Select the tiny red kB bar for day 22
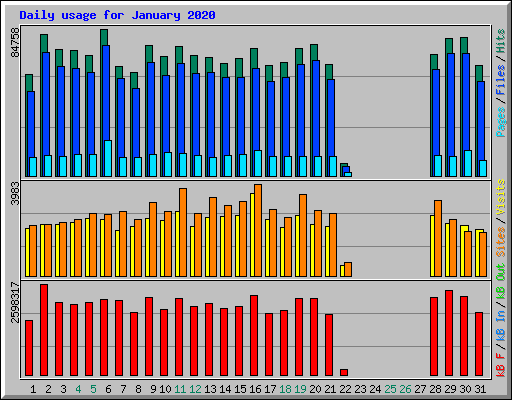The image size is (512, 400). point(344,372)
